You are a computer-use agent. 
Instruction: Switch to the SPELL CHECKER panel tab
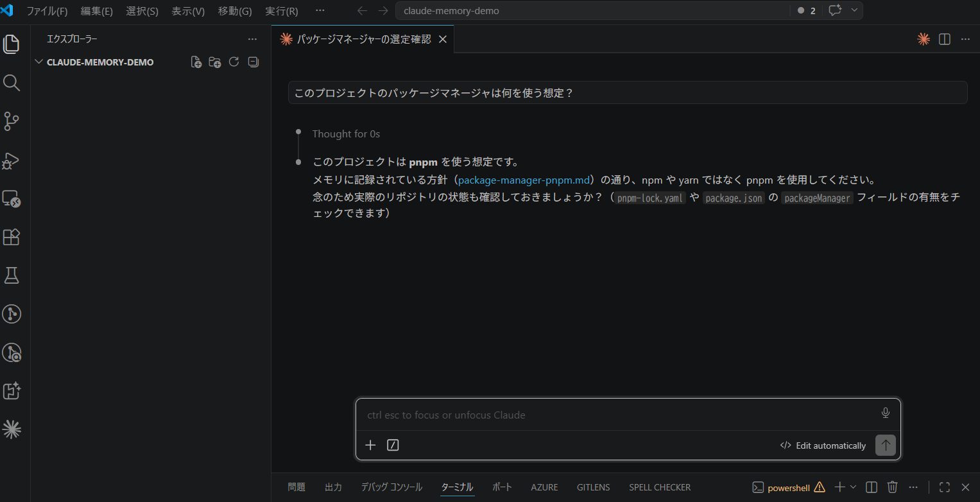(660, 487)
